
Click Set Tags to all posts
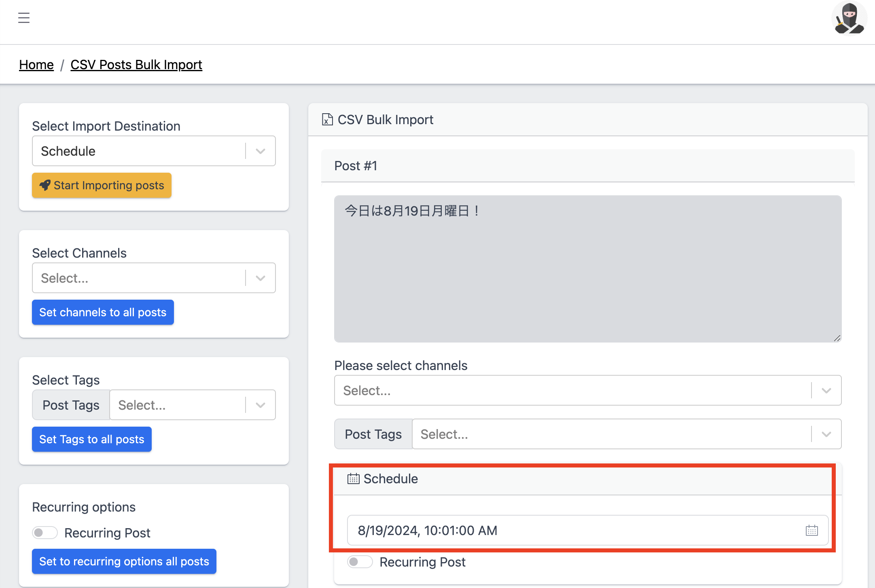pos(92,439)
